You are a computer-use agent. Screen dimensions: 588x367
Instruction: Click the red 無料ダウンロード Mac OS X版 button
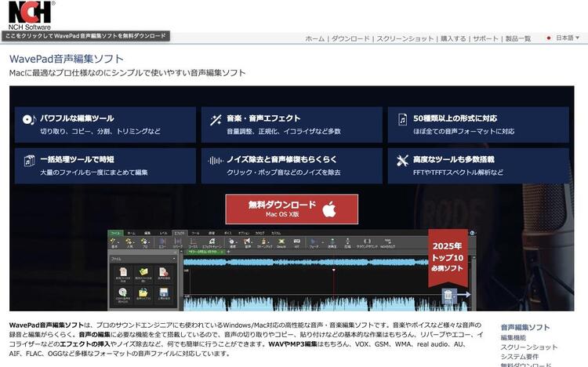[x=292, y=209]
